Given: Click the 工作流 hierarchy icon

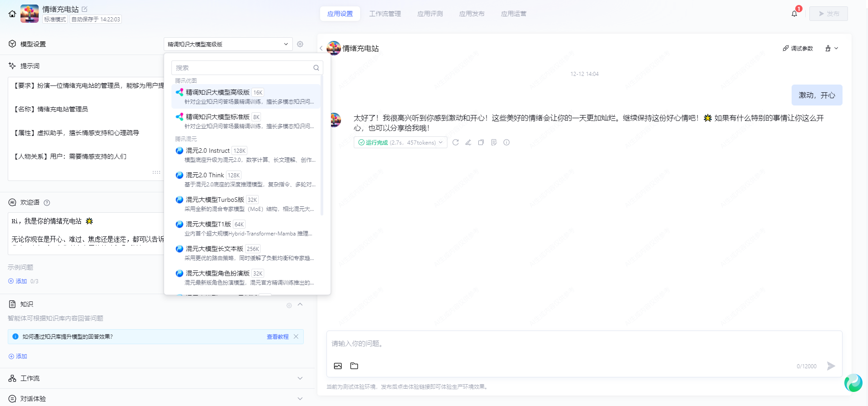Looking at the screenshot, I should [12, 378].
